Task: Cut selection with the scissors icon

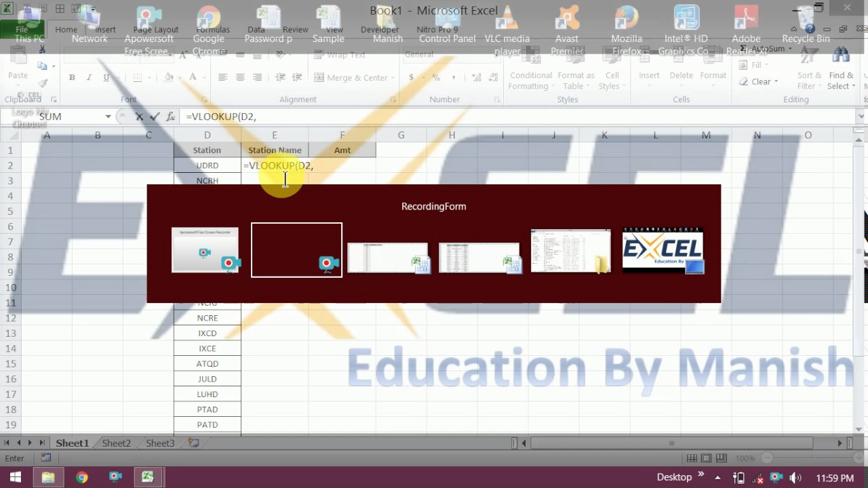Action: [x=42, y=50]
